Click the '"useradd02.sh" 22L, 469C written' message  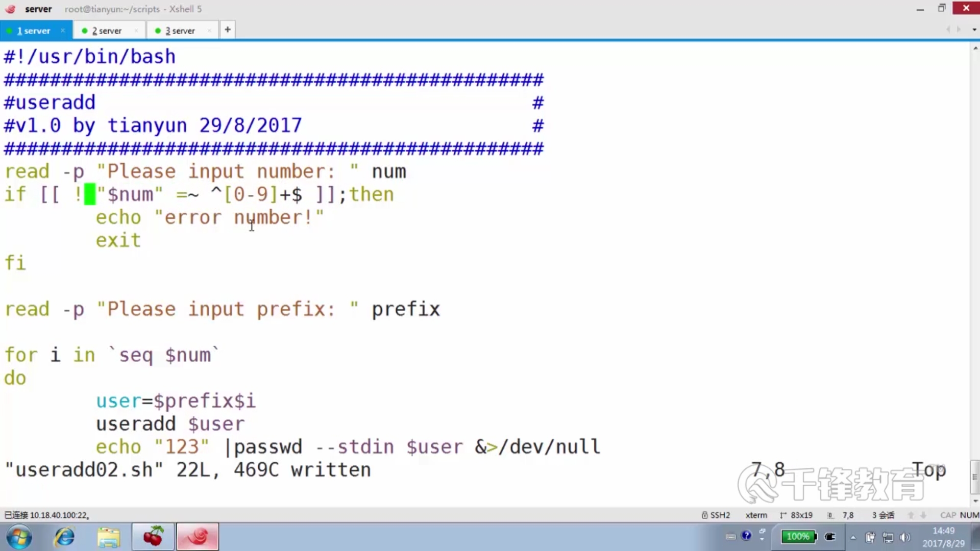188,470
